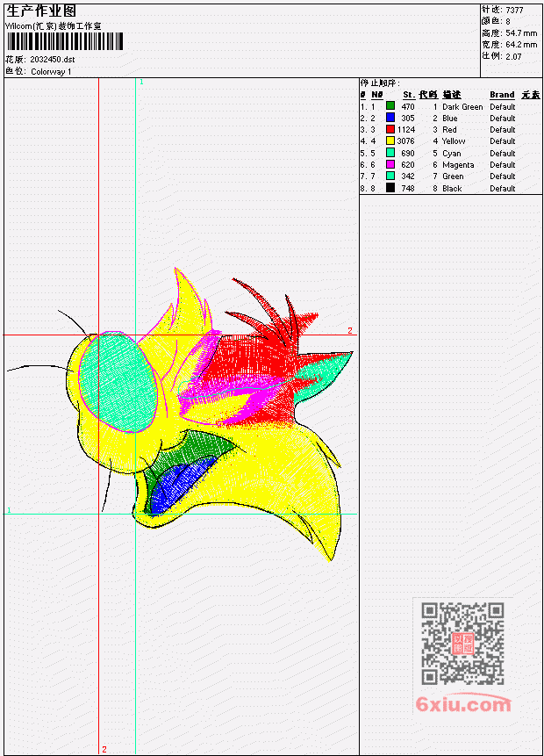This screenshot has width=544, height=756.
Task: Click the Cyan description text
Action: pos(452,154)
